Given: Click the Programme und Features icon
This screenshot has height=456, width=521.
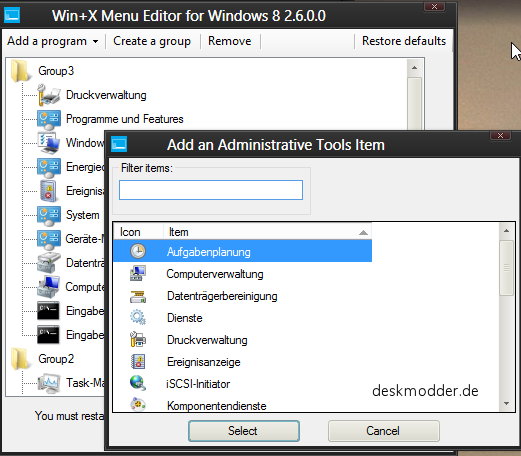Looking at the screenshot, I should click(x=49, y=119).
